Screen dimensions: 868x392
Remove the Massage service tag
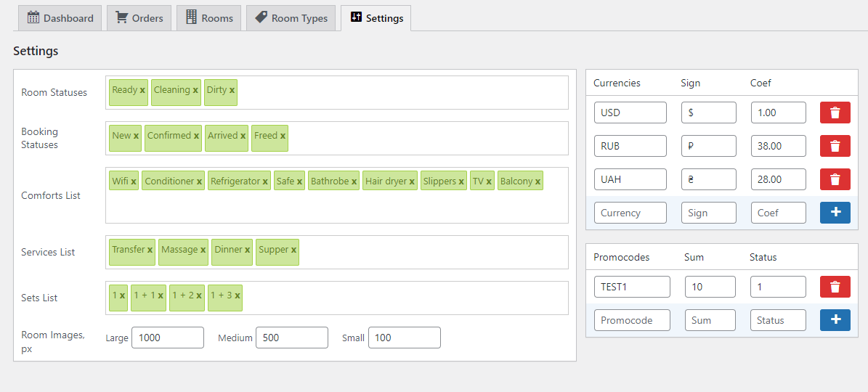click(x=203, y=250)
